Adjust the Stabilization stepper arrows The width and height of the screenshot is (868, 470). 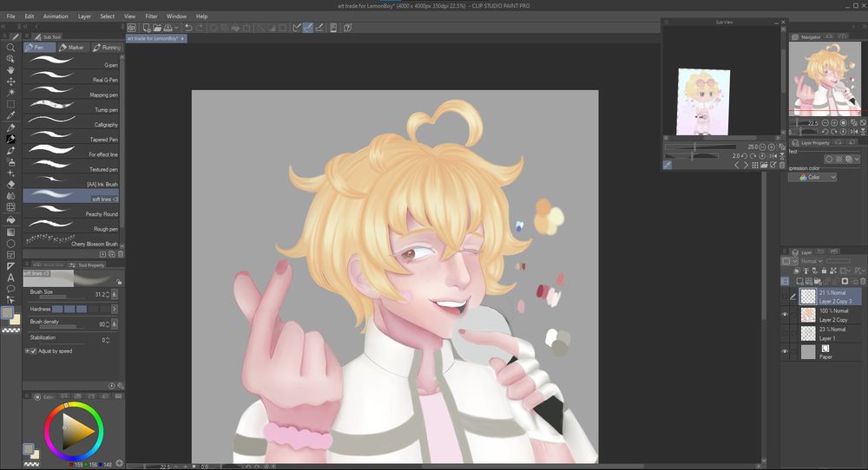tap(107, 340)
